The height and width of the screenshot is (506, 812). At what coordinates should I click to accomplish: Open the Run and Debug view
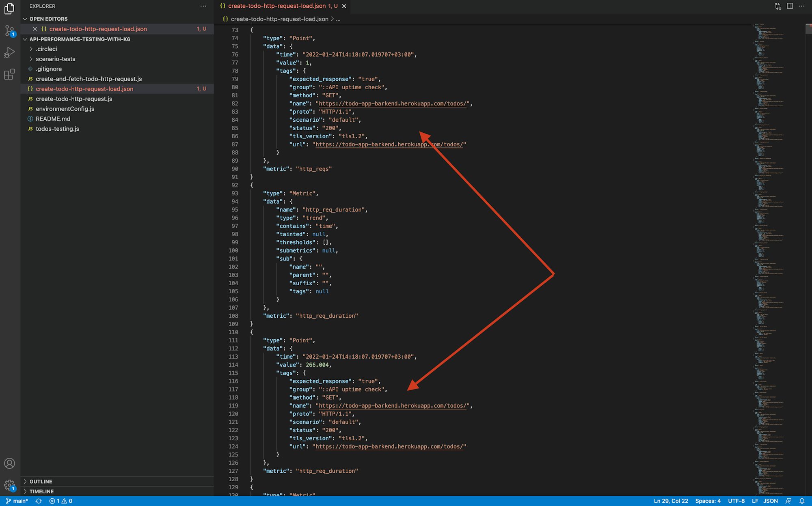click(x=9, y=52)
